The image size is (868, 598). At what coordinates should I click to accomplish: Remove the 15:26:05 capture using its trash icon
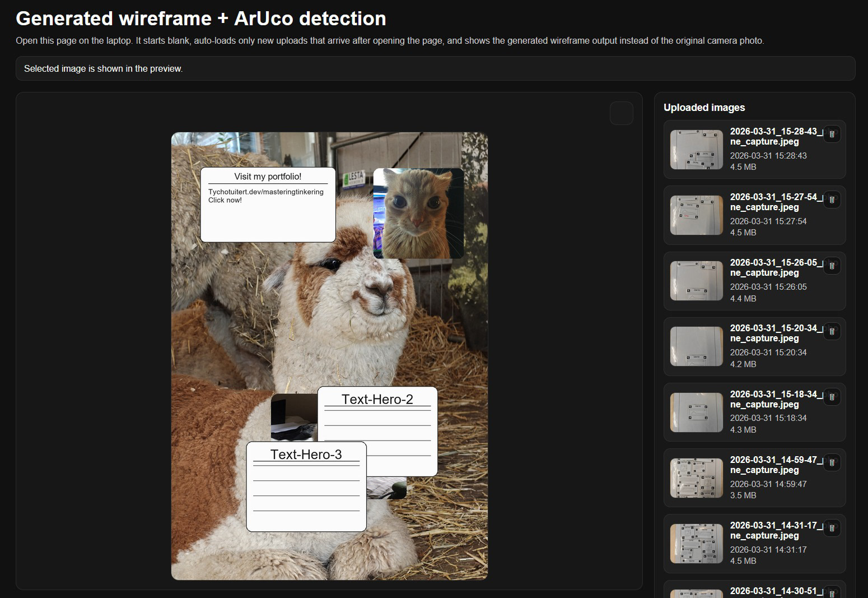[832, 265]
